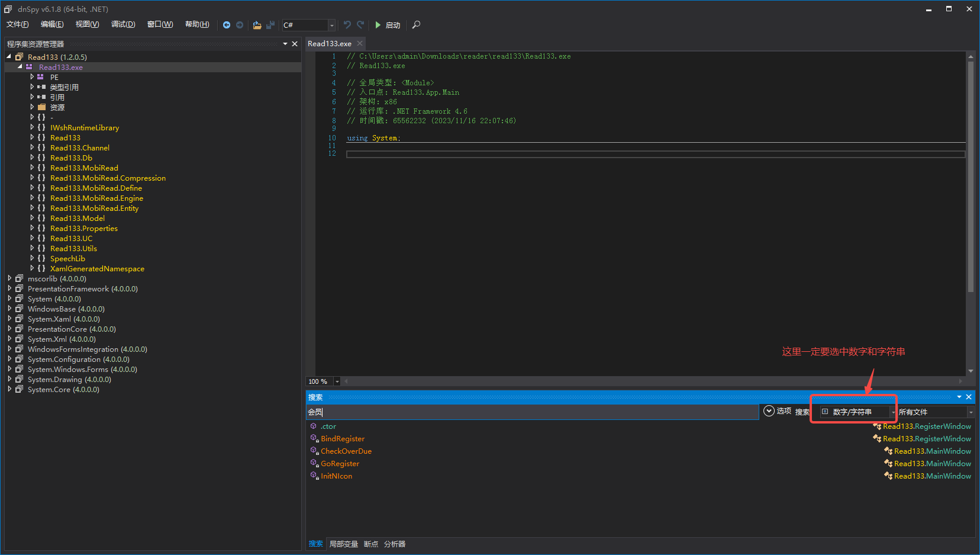Viewport: 980px width, 555px height.
Task: Expand the PE tree node
Action: (32, 77)
